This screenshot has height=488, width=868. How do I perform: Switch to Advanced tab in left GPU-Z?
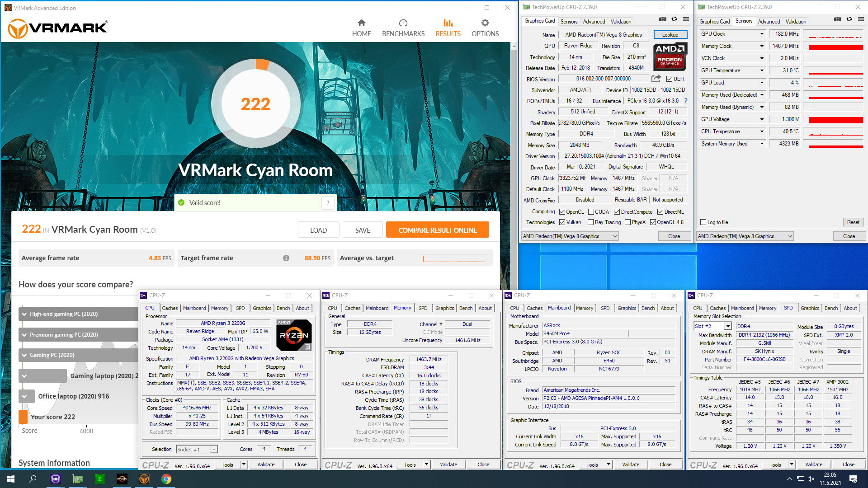click(x=594, y=22)
